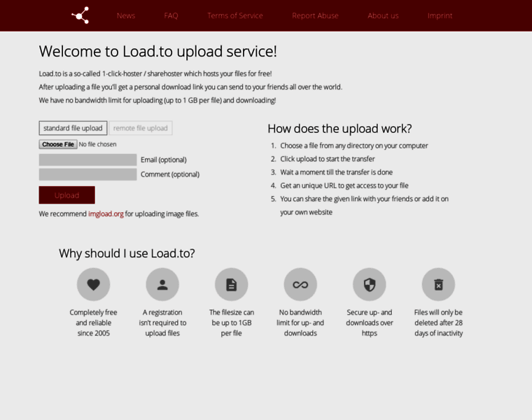Click 'No bandwidth limit for up- and downloads' text

pos(300,323)
